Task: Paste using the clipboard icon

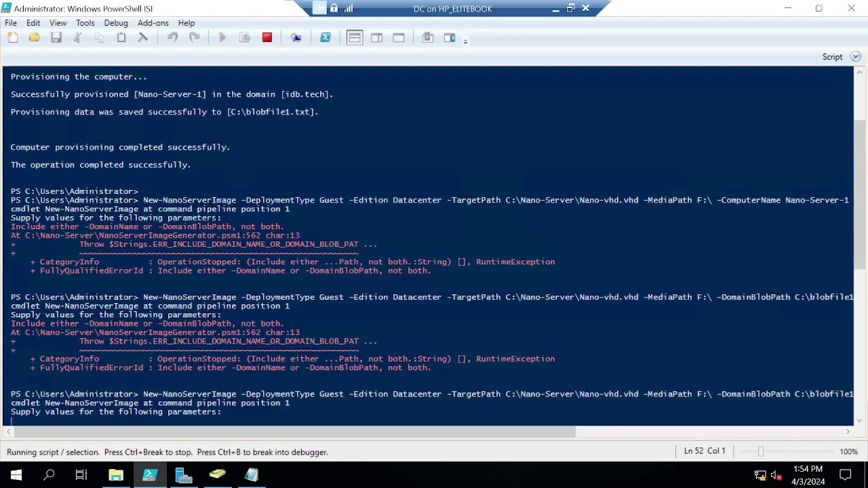Action: tap(121, 38)
